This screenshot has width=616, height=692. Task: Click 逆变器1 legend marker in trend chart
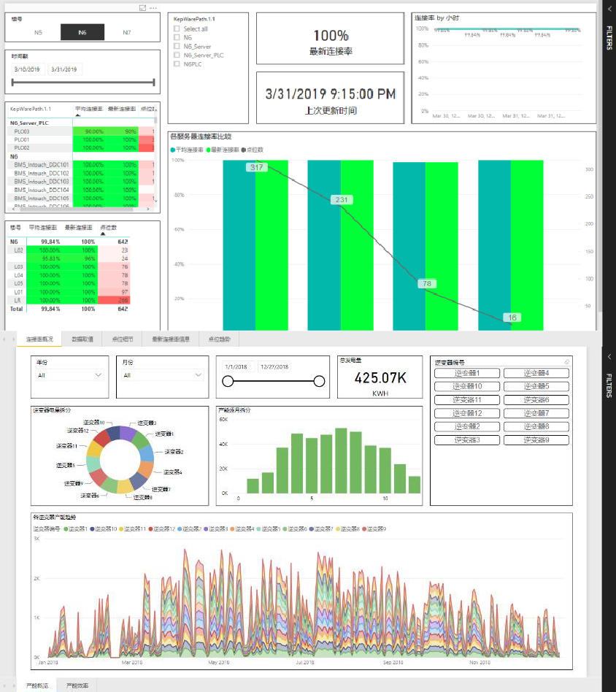tap(66, 528)
